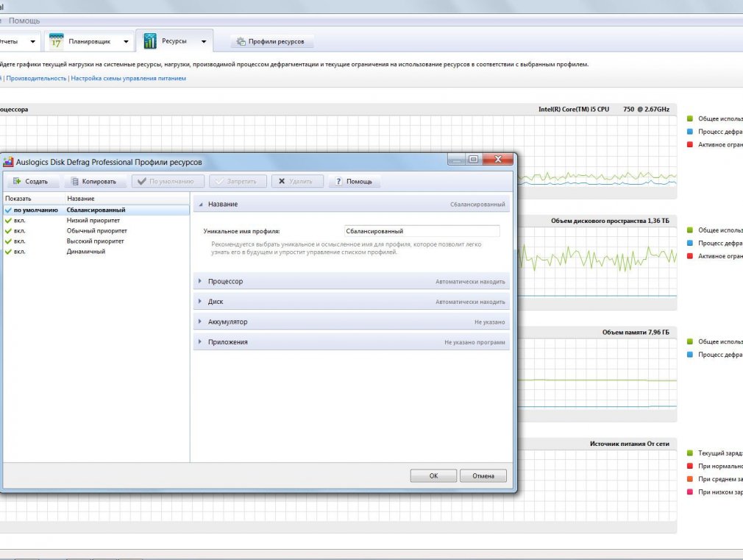Open the dropdown arrow next to Отчеты
This screenshot has height=560, width=743.
coord(32,42)
